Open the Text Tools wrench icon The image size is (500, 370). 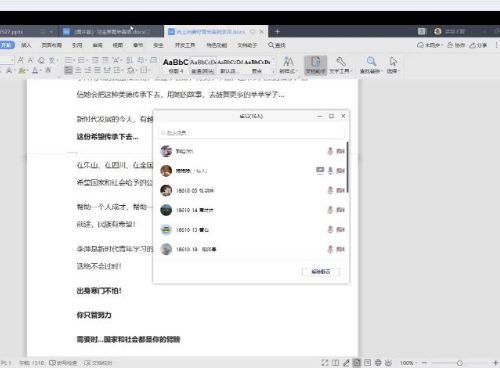(x=341, y=65)
